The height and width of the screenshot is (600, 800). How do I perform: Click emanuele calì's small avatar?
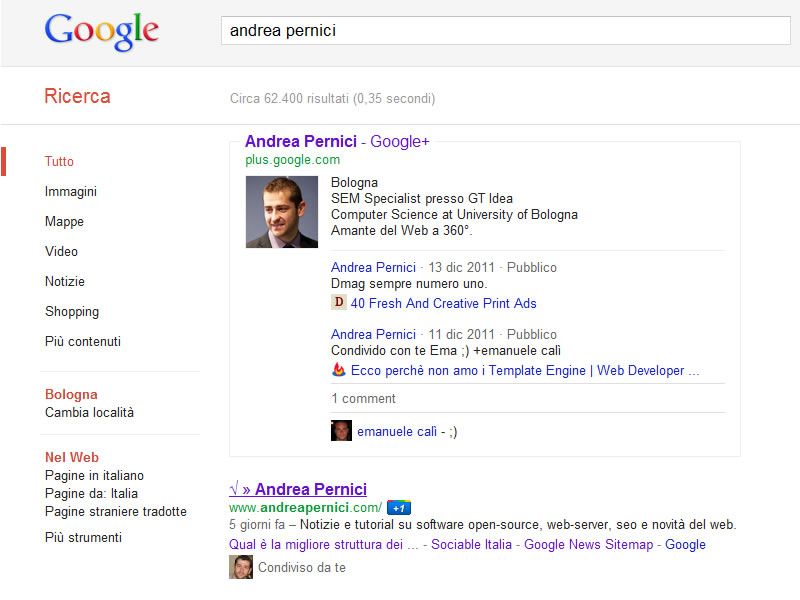coord(341,431)
